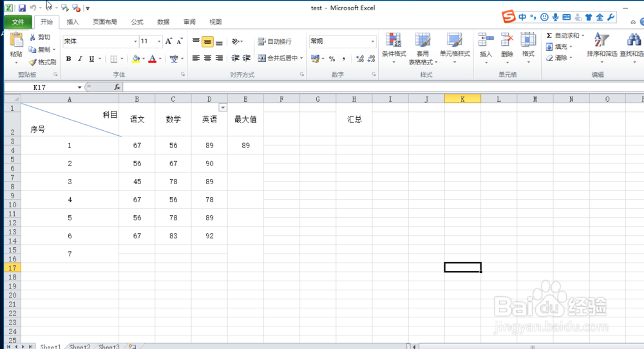Open Format as Table (套用表格格式)
The width and height of the screenshot is (644, 349).
[422, 48]
